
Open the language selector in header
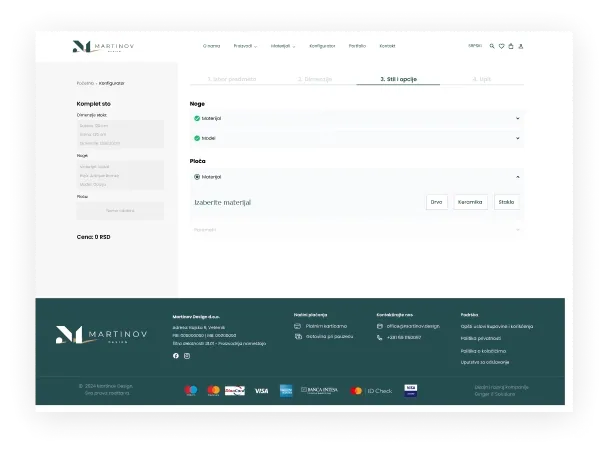click(475, 46)
